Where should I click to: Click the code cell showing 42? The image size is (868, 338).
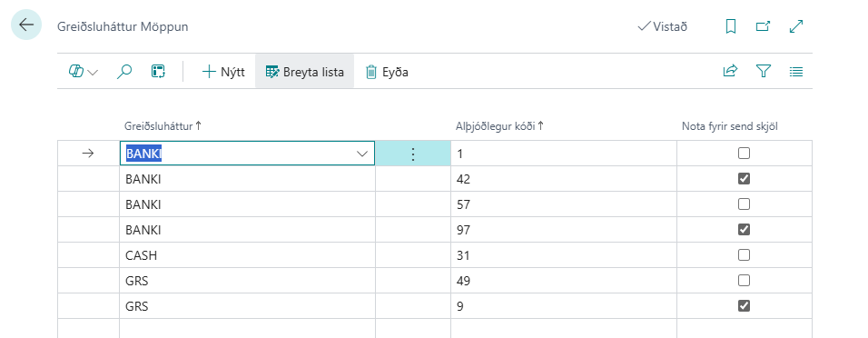[564, 179]
